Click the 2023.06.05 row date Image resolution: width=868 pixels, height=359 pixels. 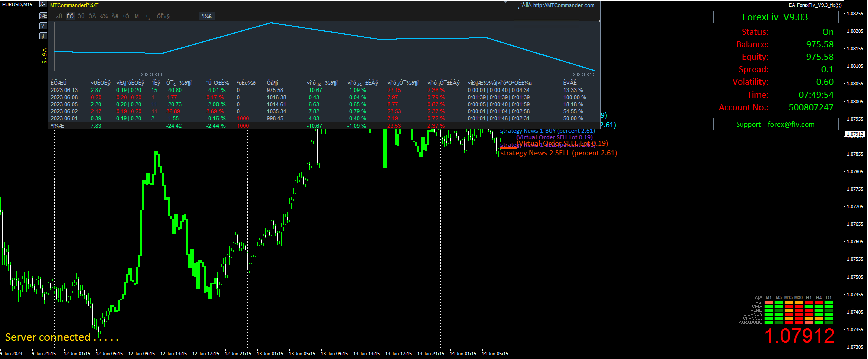[x=64, y=105]
